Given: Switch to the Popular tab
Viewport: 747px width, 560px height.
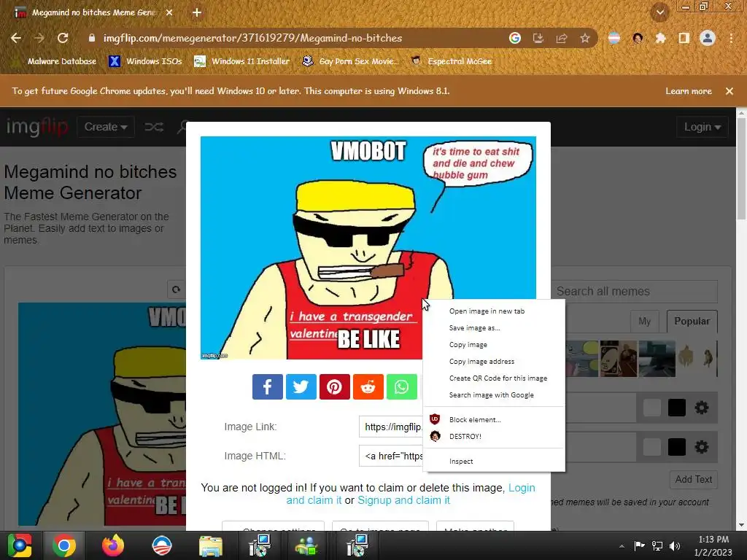Looking at the screenshot, I should (692, 322).
